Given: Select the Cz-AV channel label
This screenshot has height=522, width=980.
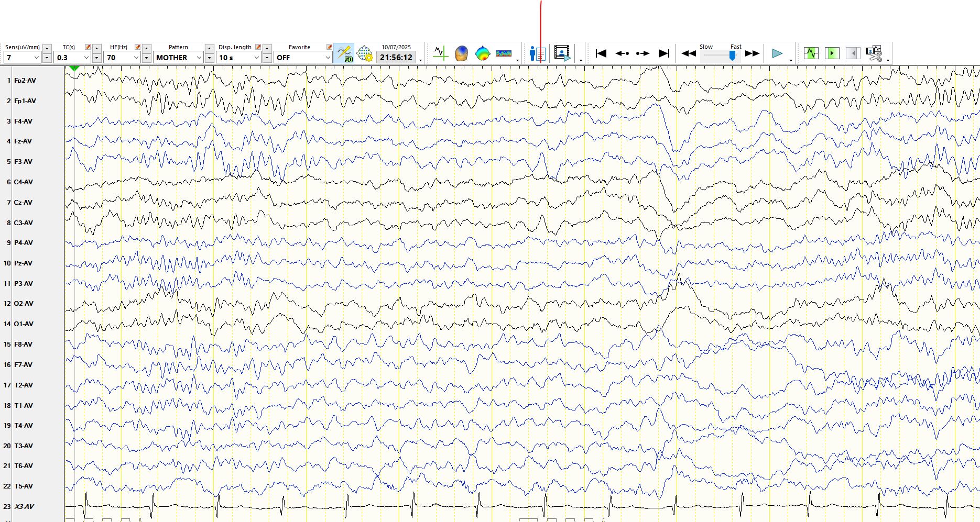Looking at the screenshot, I should coord(23,203).
